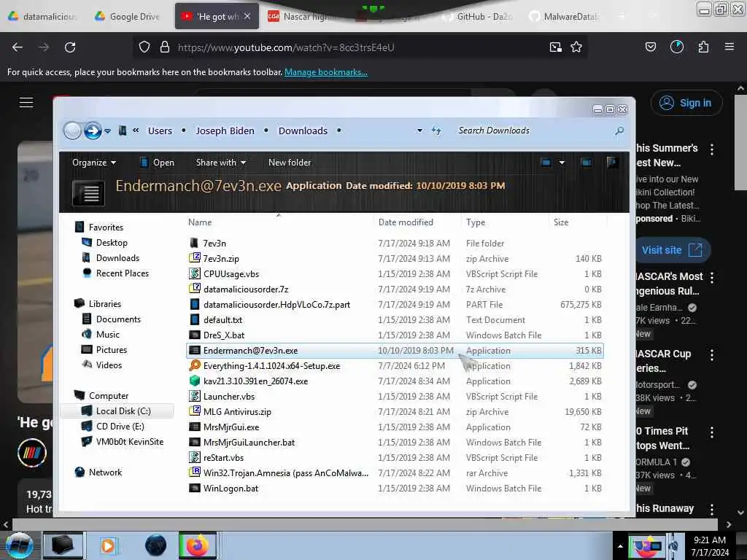Reload the YouTube page
The width and height of the screenshot is (747, 560).
[x=70, y=47]
